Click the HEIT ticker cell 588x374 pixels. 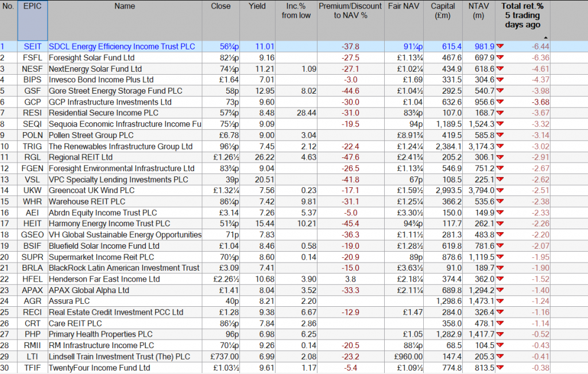click(x=32, y=223)
